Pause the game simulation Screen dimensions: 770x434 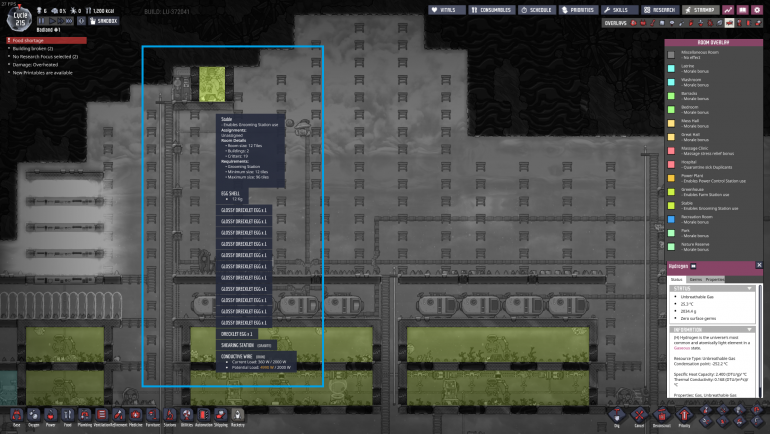click(42, 21)
